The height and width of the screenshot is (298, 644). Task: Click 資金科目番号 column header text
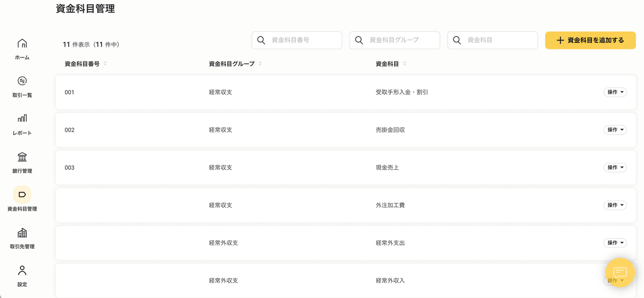(x=82, y=64)
